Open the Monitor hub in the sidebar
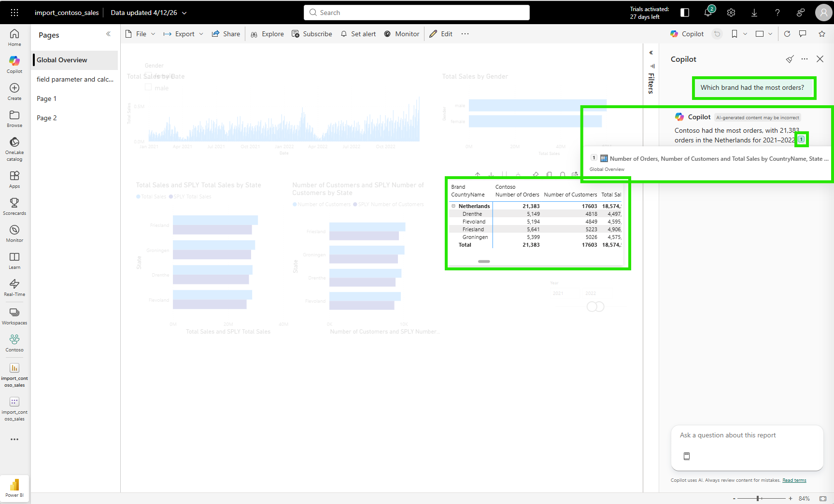 click(x=14, y=234)
